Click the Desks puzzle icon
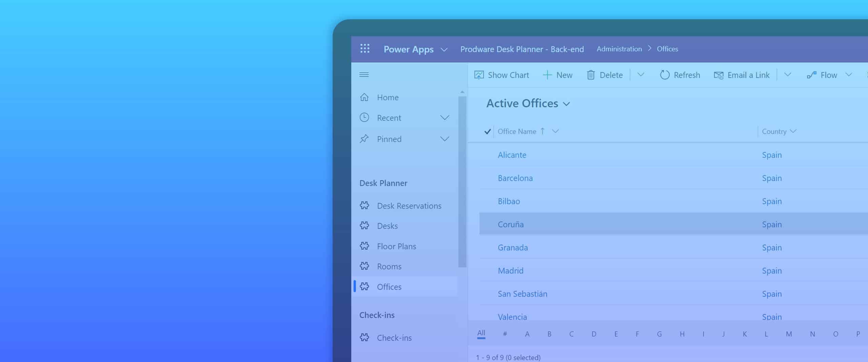Screen dimensions: 868x362 pyautogui.click(x=364, y=226)
